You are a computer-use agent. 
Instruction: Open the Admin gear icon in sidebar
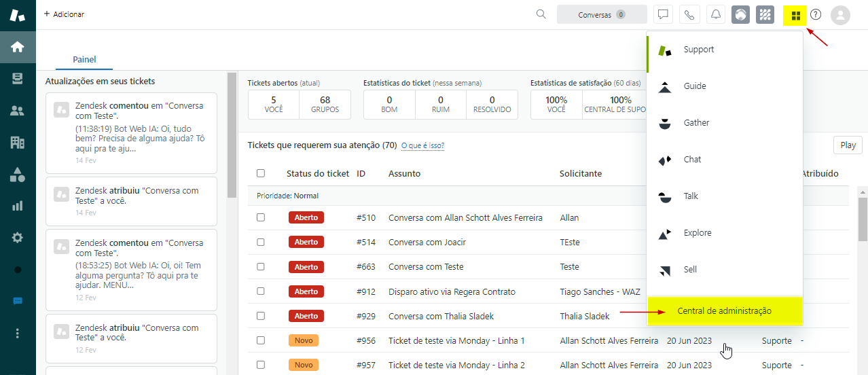(x=18, y=238)
